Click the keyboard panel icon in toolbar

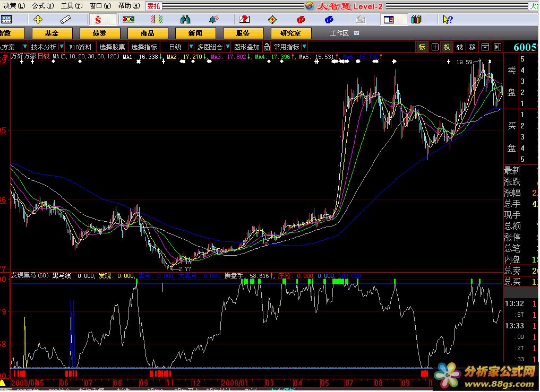(x=6, y=20)
